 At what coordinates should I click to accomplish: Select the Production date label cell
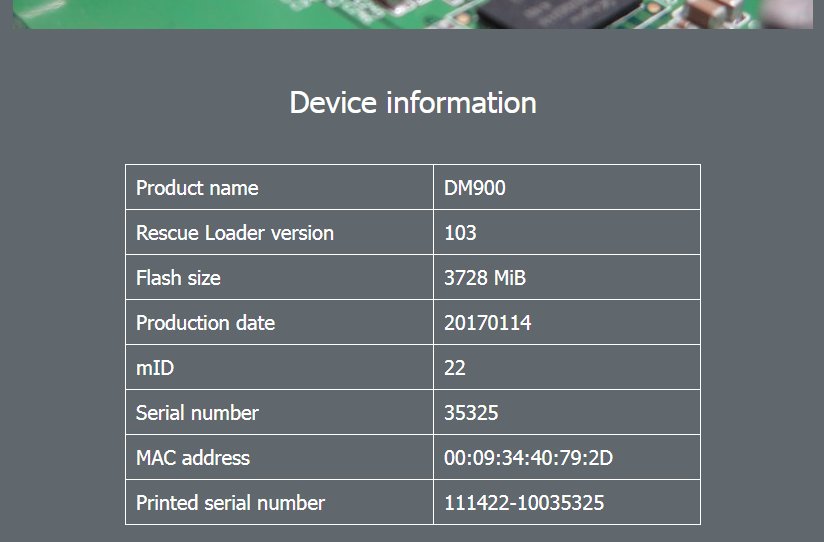pos(205,323)
